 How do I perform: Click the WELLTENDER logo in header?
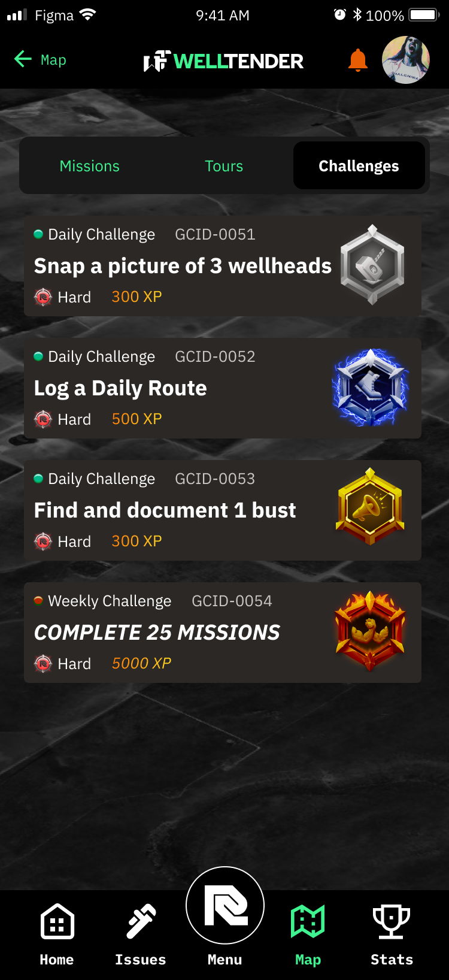tap(223, 61)
